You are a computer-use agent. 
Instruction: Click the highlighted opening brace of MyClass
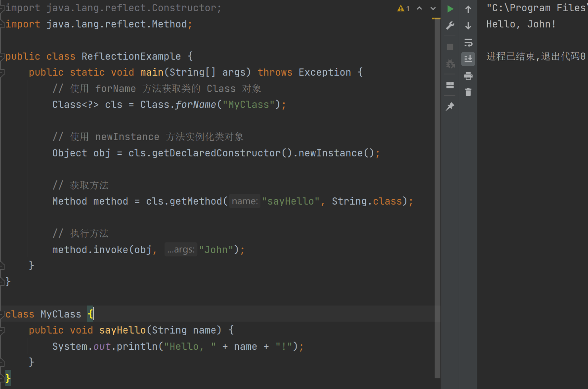pyautogui.click(x=90, y=314)
